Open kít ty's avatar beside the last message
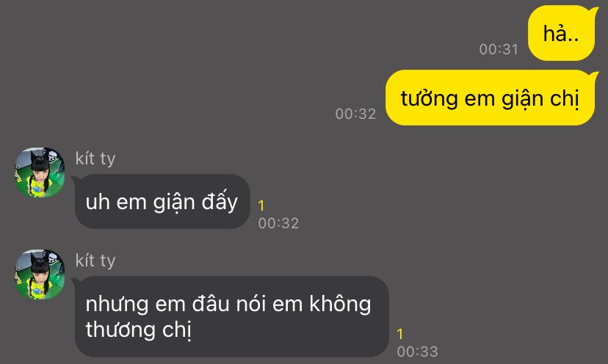 40,274
